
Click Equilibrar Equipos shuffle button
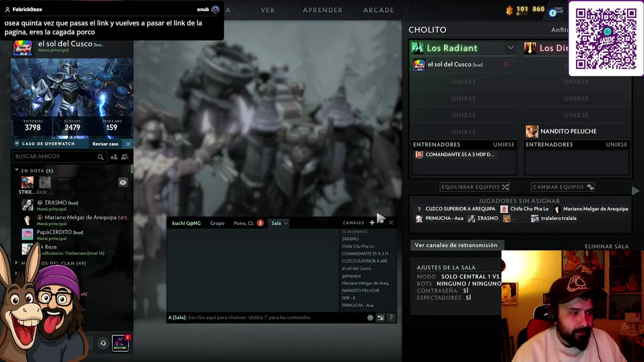pos(475,187)
